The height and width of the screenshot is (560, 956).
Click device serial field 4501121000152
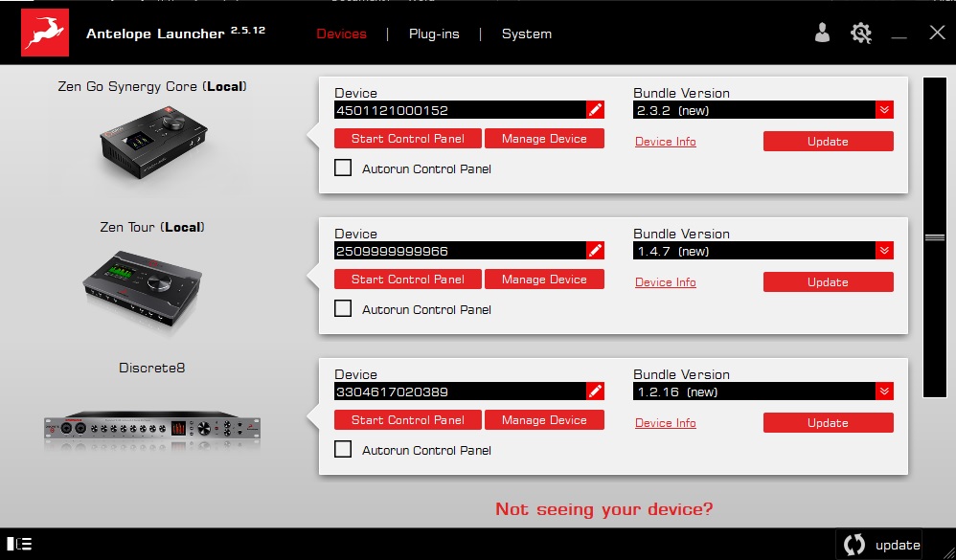pyautogui.click(x=461, y=110)
